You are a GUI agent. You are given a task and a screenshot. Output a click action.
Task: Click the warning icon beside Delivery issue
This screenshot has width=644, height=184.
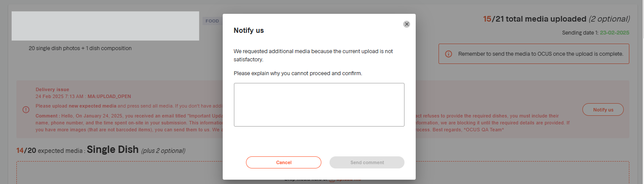[26, 109]
